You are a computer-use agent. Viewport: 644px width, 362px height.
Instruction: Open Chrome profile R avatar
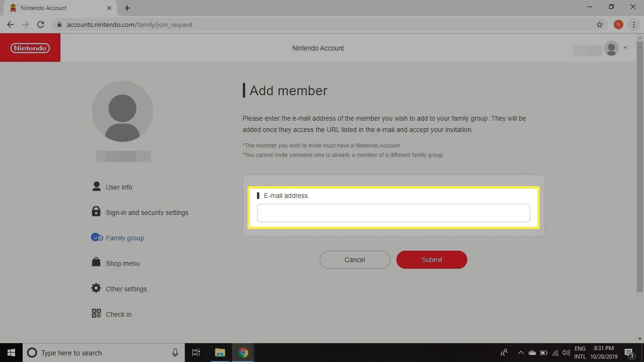(619, 25)
